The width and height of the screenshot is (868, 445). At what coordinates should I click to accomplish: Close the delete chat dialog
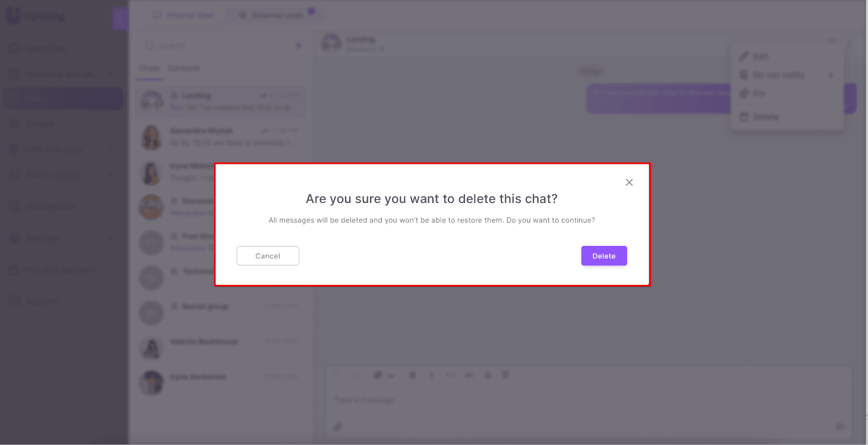coord(629,182)
